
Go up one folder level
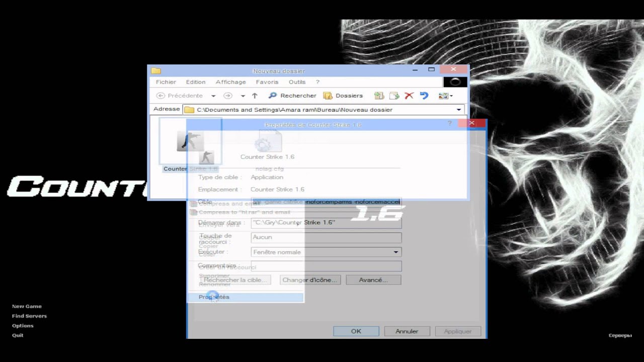[255, 96]
